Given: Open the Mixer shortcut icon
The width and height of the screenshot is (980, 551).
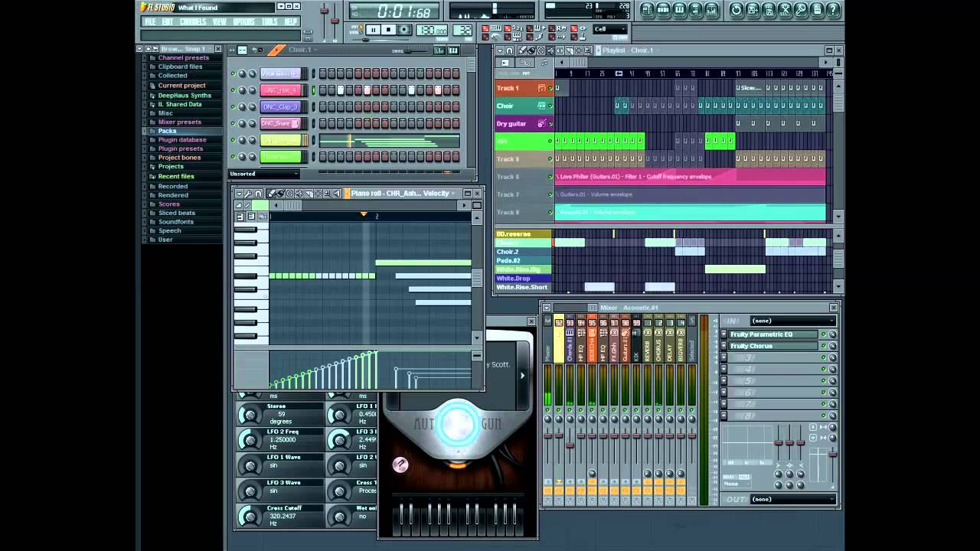Looking at the screenshot, I should tap(712, 10).
